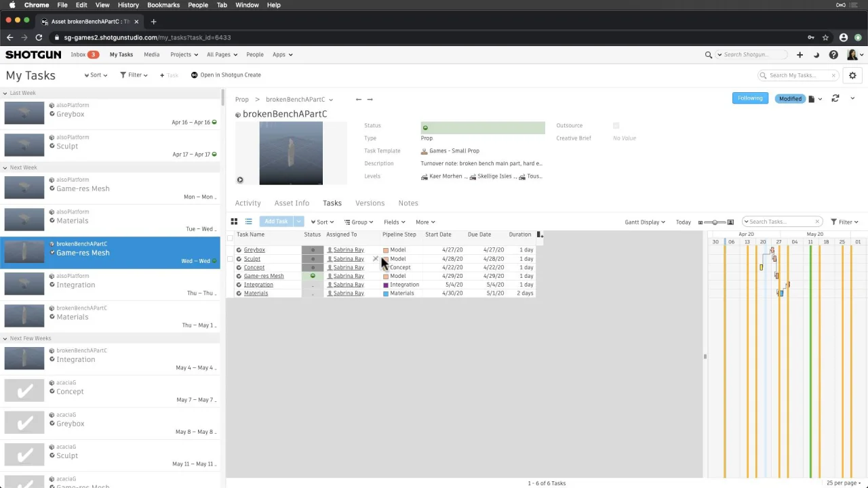Clear the Search Tasks field
Image resolution: width=868 pixels, height=488 pixels.
(x=817, y=222)
